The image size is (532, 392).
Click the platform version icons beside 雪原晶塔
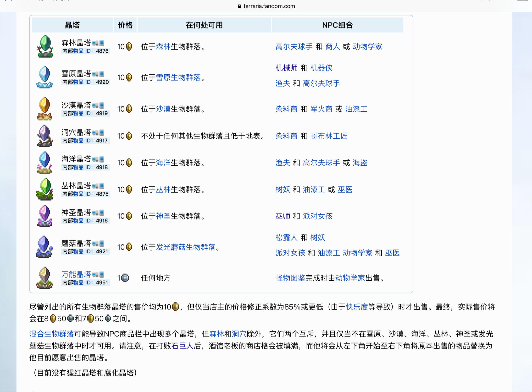[x=98, y=74]
